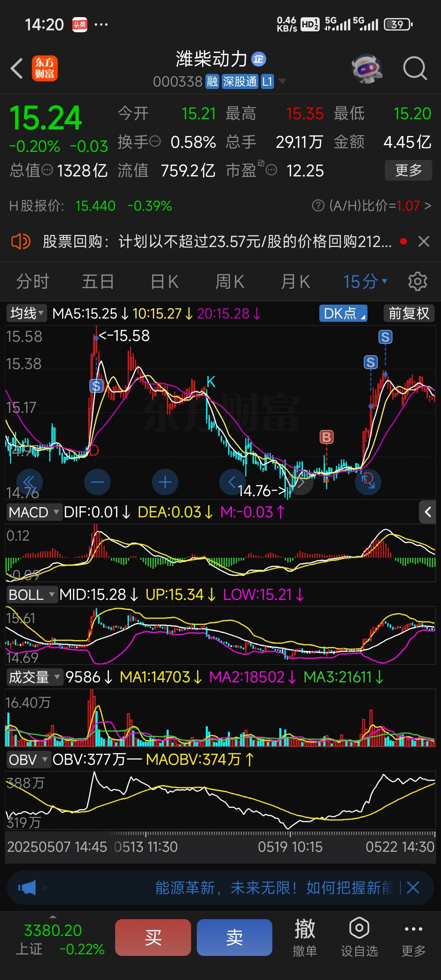Go back with the left arrow
Image resolution: width=441 pixels, height=980 pixels.
pyautogui.click(x=16, y=68)
